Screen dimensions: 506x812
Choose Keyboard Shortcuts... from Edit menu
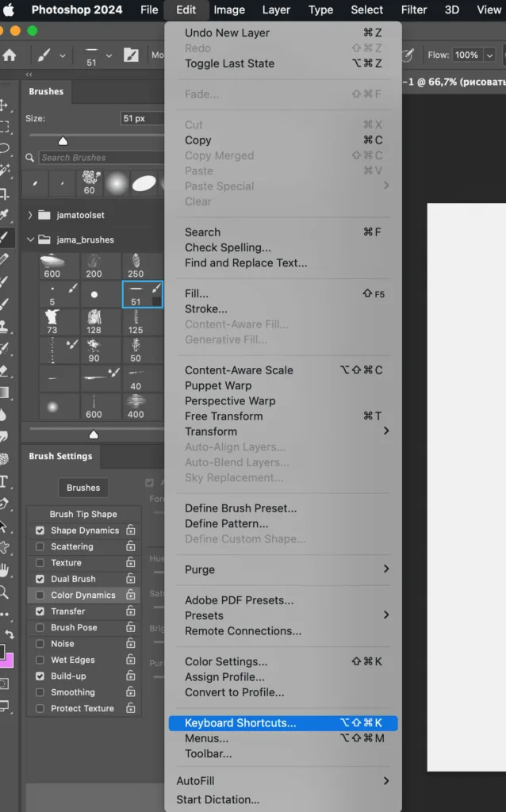283,723
